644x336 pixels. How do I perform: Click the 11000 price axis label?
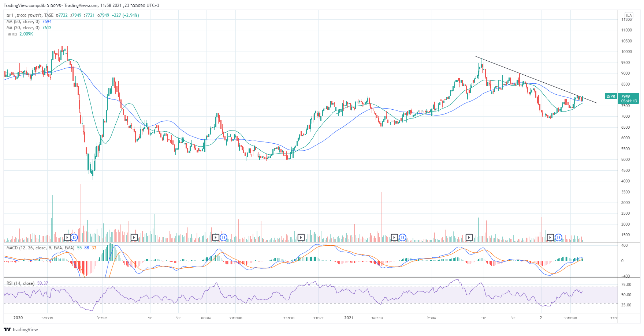(626, 30)
